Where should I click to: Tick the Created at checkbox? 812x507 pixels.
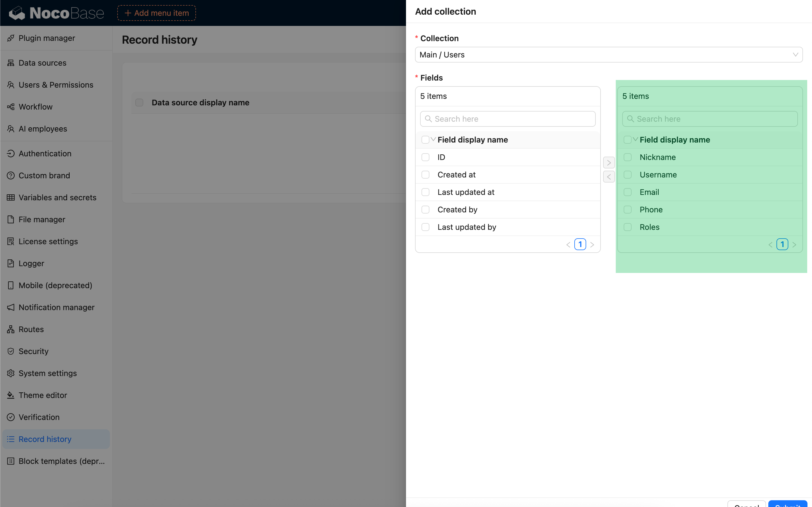(x=425, y=175)
